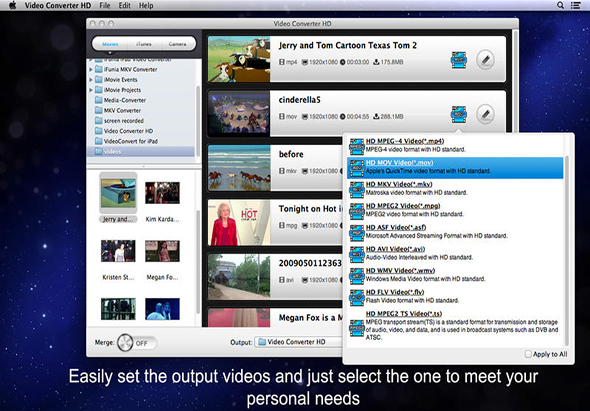Click the HD MKV Video(*.mkv) link

coord(399,184)
